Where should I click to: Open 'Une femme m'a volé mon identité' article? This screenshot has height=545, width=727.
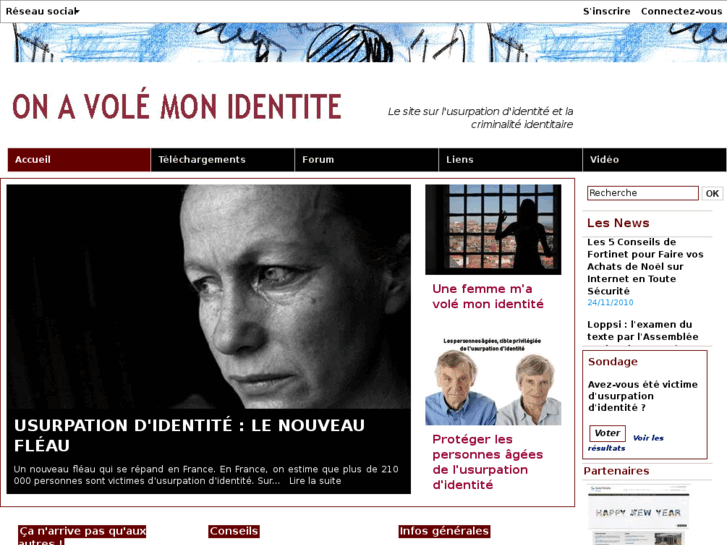[488, 296]
